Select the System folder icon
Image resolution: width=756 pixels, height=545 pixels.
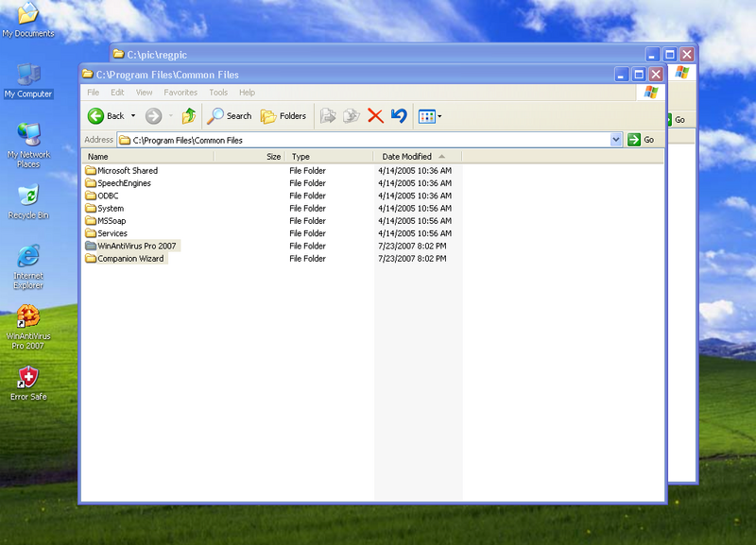pos(91,208)
